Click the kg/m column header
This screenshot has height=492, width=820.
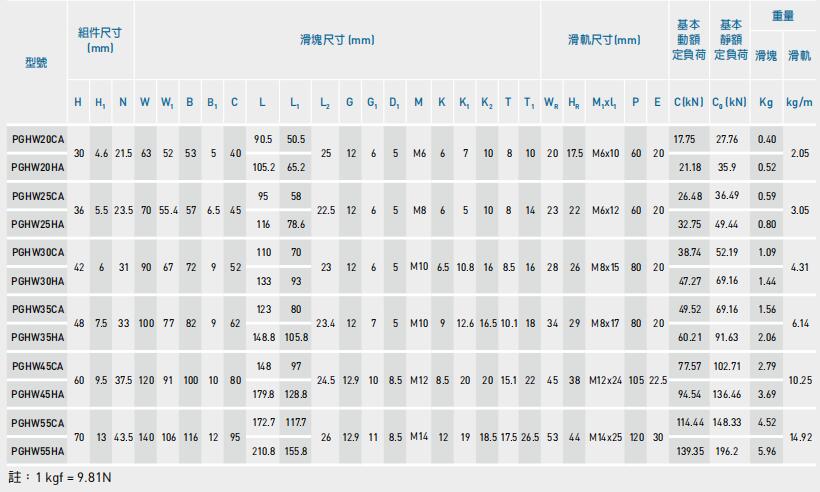click(799, 102)
